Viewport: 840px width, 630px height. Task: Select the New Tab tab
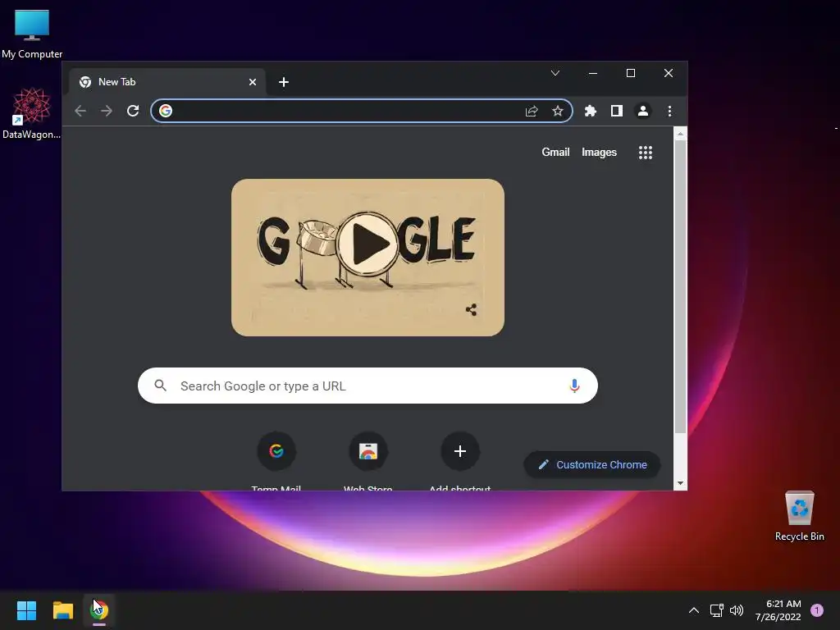point(167,82)
